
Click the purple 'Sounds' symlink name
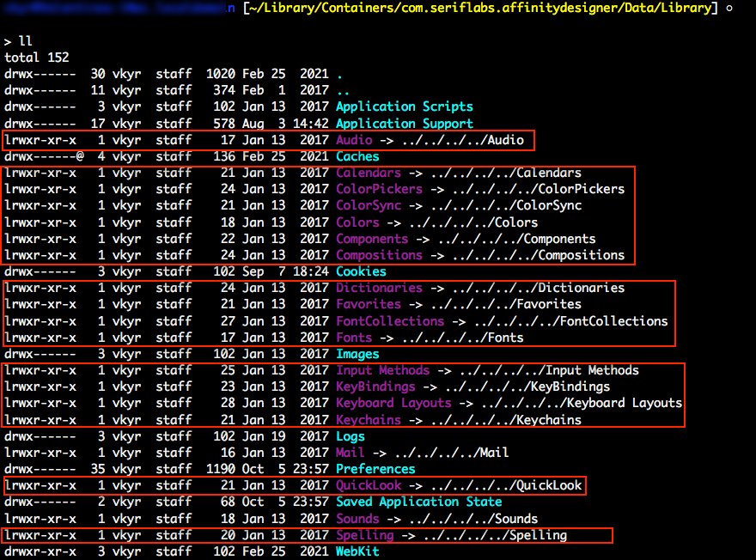pos(357,519)
